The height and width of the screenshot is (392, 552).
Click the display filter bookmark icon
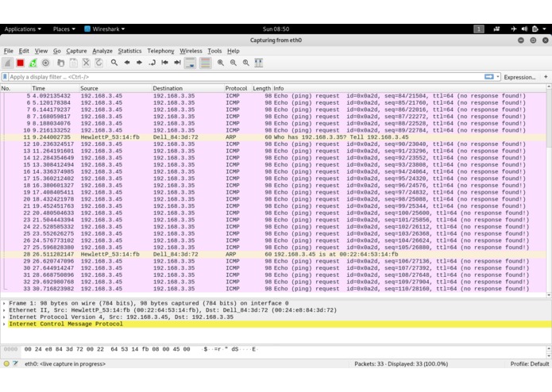pos(5,77)
